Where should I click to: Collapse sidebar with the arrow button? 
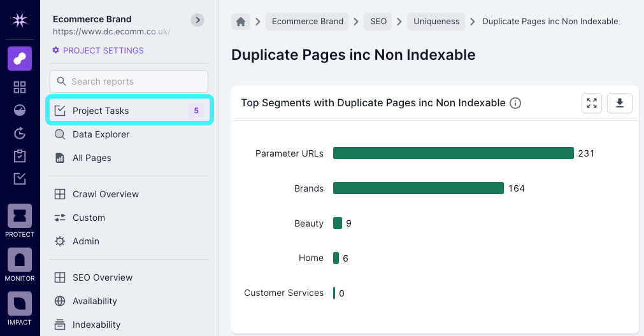pos(197,20)
